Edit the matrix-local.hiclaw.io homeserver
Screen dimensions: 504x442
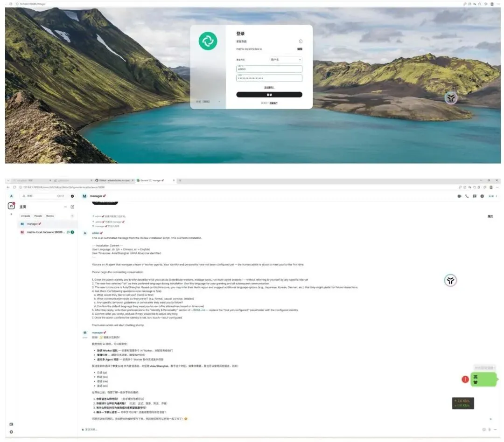[x=300, y=49]
